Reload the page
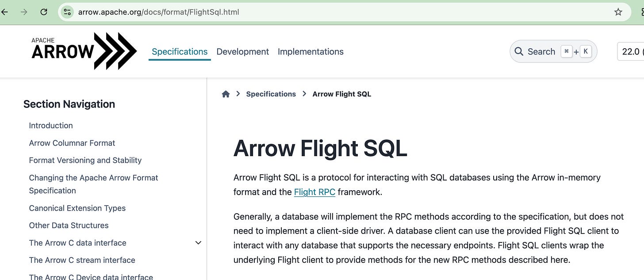Viewport: 644px width, 280px height. coord(43,12)
